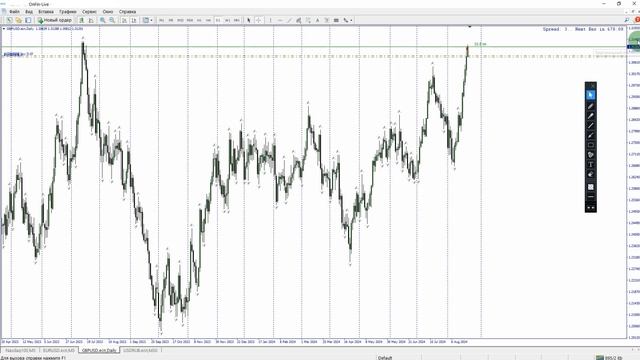Select the H4 timeframe button

click(x=209, y=20)
